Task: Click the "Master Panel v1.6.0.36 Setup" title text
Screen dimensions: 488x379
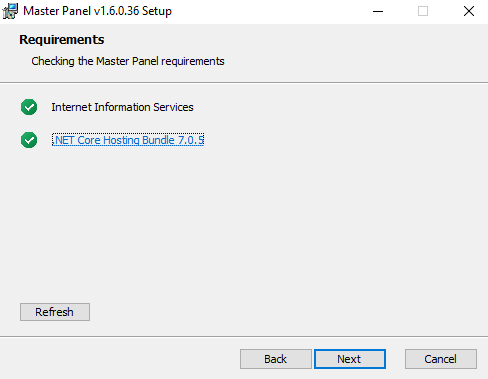Action: [97, 11]
